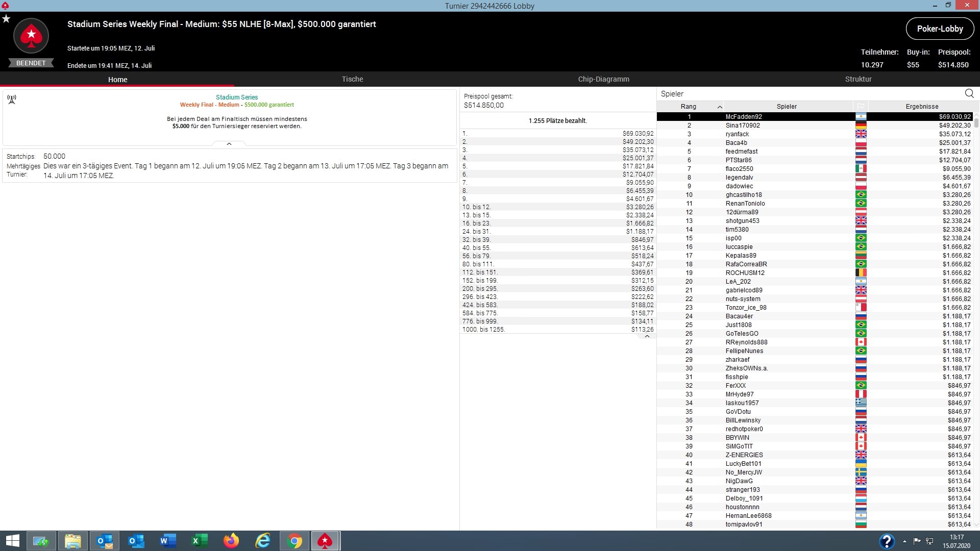Click the trophy icon in Stadium Series banner
The height and width of the screenshot is (551, 980).
(x=12, y=99)
